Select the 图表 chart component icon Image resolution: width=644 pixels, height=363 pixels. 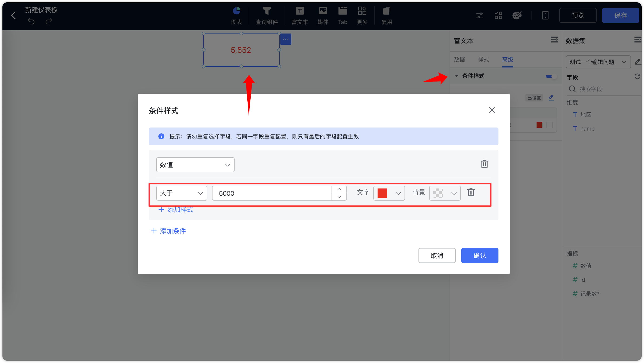click(x=236, y=15)
